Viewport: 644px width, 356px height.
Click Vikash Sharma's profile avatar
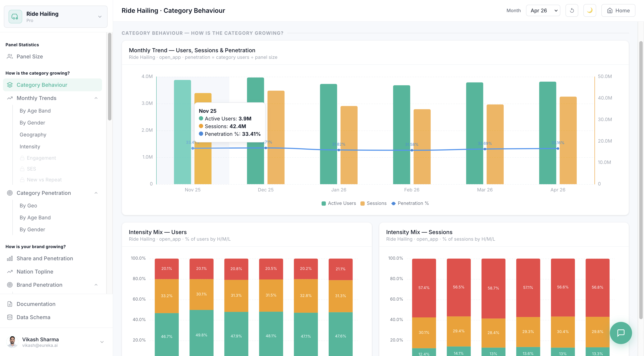coord(12,342)
